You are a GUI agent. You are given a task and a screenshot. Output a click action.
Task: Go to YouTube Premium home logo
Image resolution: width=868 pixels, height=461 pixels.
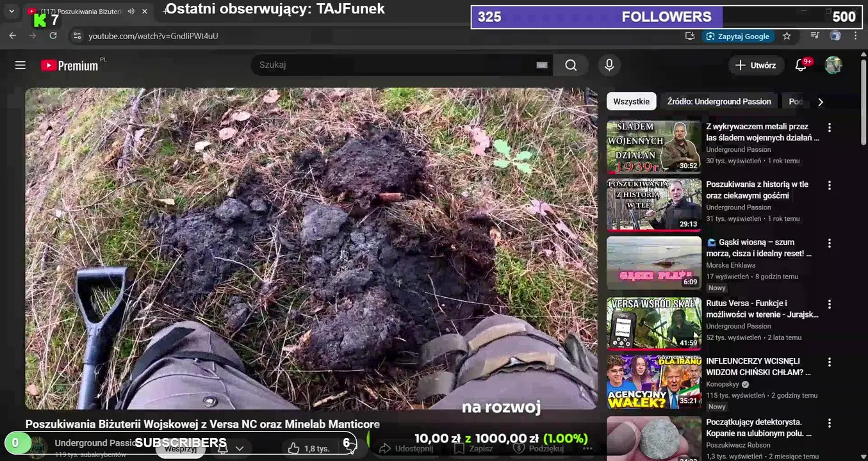coord(69,65)
